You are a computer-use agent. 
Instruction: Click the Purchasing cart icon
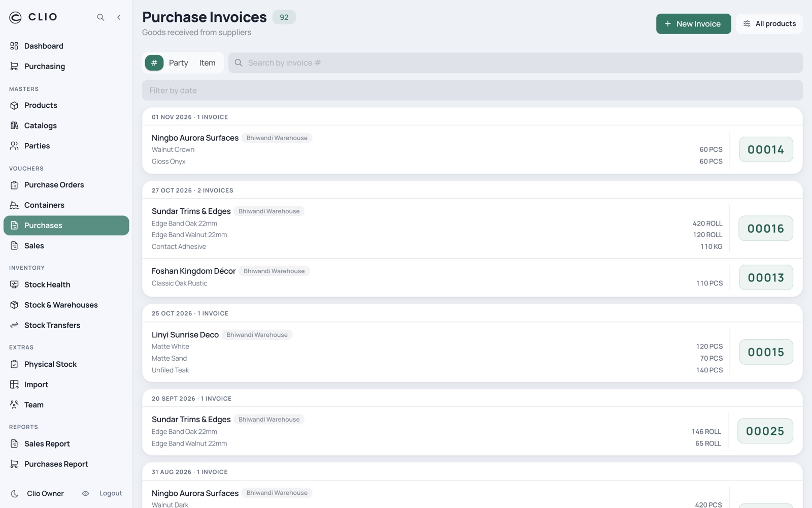click(x=14, y=66)
